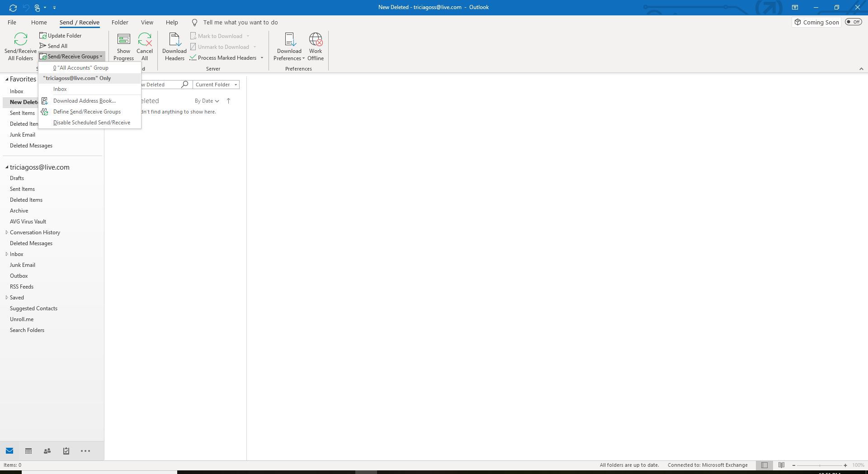Open Download Preferences menu
Image resolution: width=868 pixels, height=474 pixels.
289,47
